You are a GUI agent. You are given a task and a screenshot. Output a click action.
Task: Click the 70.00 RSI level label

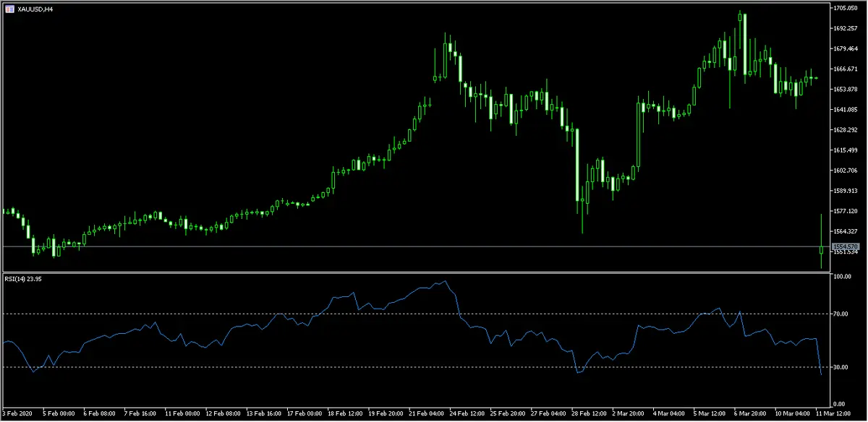pyautogui.click(x=841, y=314)
